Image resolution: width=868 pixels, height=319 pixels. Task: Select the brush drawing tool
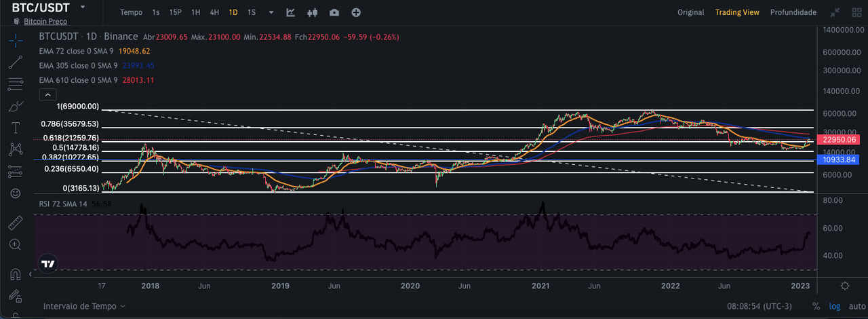click(15, 107)
